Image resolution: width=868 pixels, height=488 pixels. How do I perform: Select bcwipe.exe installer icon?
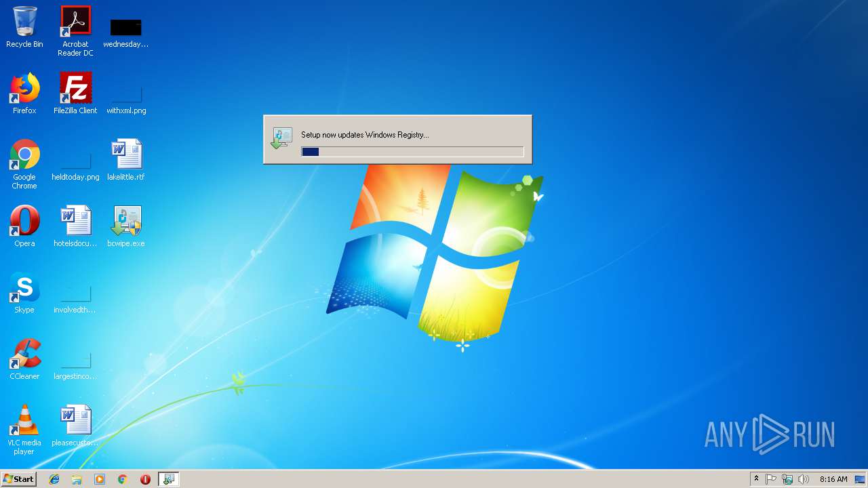click(x=126, y=226)
